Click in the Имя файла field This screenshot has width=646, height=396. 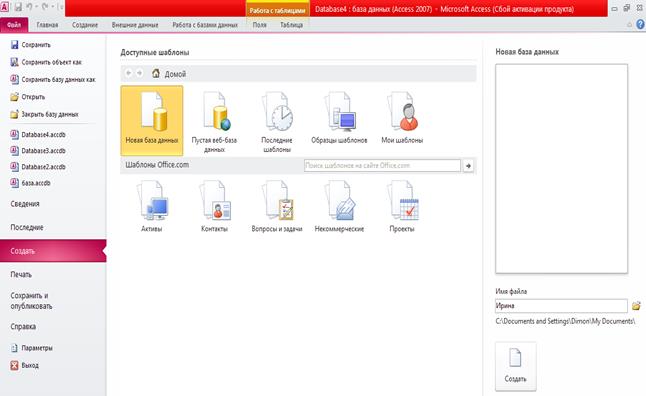pos(561,306)
